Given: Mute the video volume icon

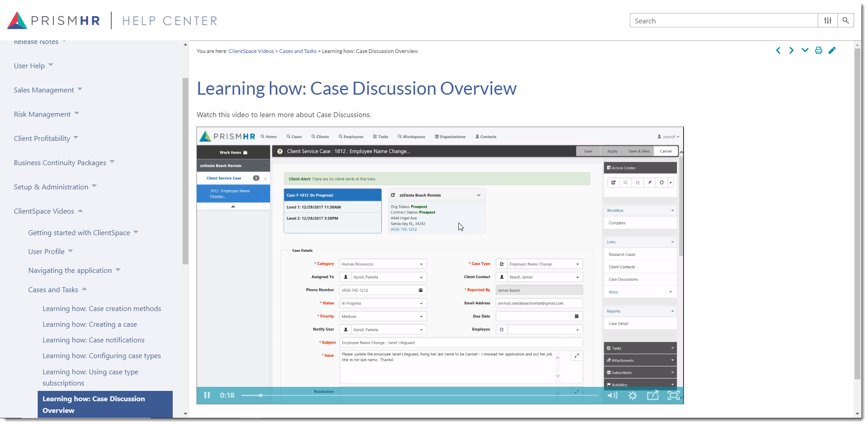Looking at the screenshot, I should (612, 395).
